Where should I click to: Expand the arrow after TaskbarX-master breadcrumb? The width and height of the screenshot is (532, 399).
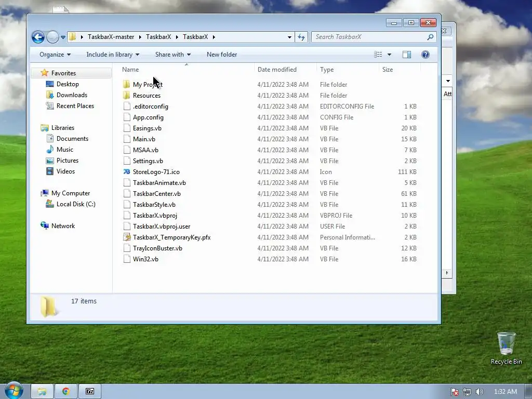coord(140,37)
